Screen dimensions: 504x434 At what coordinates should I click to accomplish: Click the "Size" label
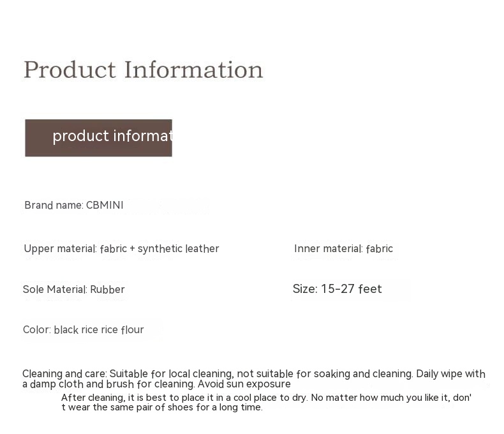[x=304, y=289]
